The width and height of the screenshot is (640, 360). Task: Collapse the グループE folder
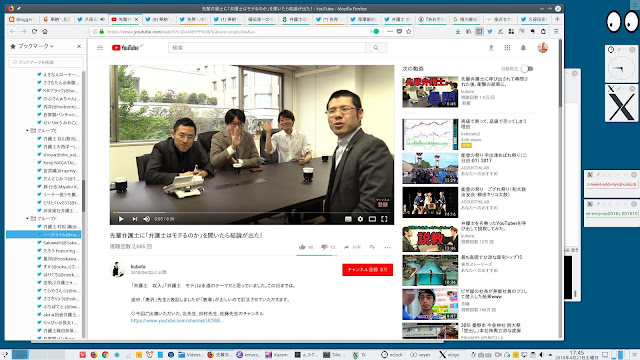[x=27, y=131]
